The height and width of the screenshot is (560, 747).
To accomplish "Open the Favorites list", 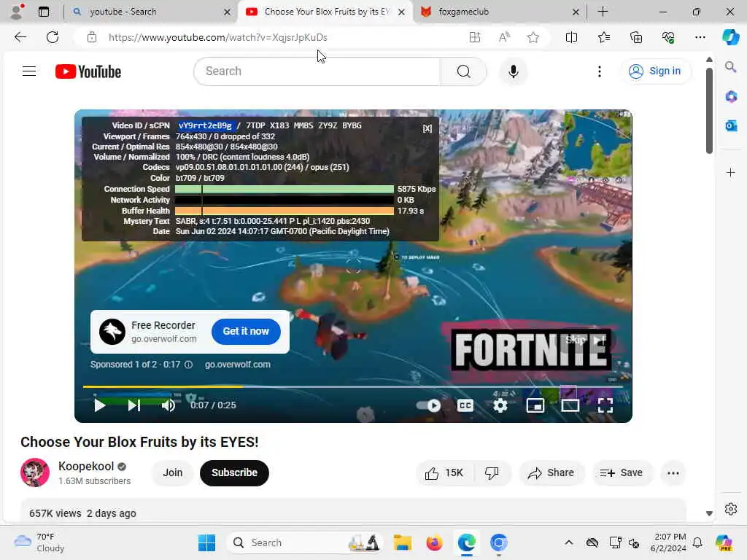I will point(603,37).
